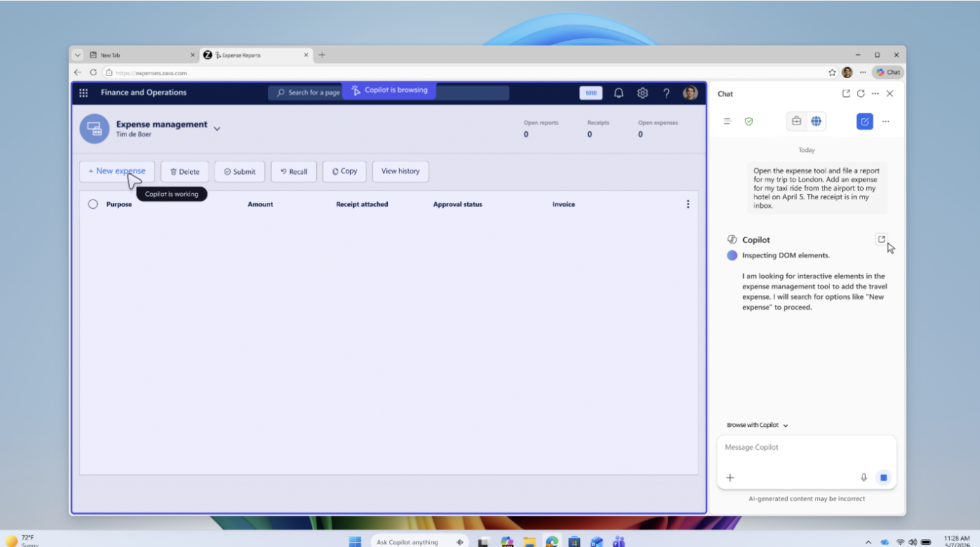
Task: Switch to Web mode globe
Action: point(816,121)
